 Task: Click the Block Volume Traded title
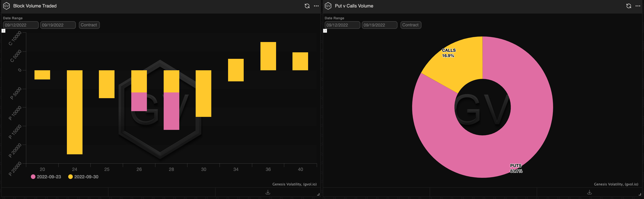click(x=35, y=6)
